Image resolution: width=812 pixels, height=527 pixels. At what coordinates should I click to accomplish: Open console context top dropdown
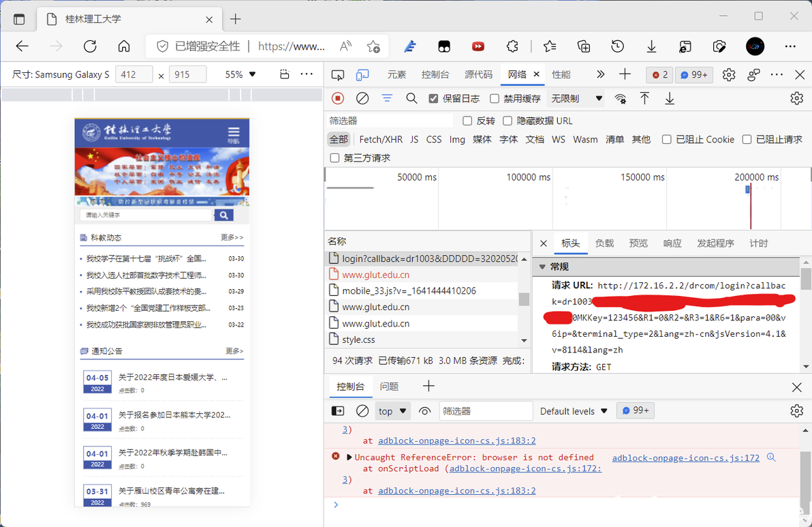point(392,411)
